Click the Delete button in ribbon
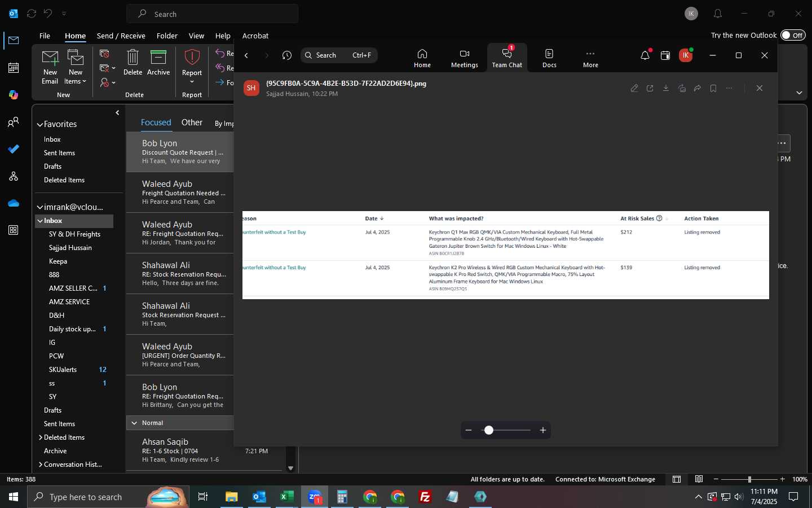This screenshot has height=508, width=812. [133, 63]
